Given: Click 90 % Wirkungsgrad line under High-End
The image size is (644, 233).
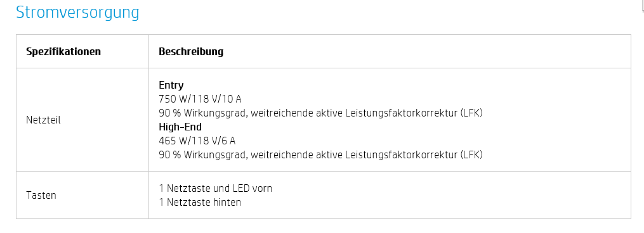Looking at the screenshot, I should click(x=321, y=155).
